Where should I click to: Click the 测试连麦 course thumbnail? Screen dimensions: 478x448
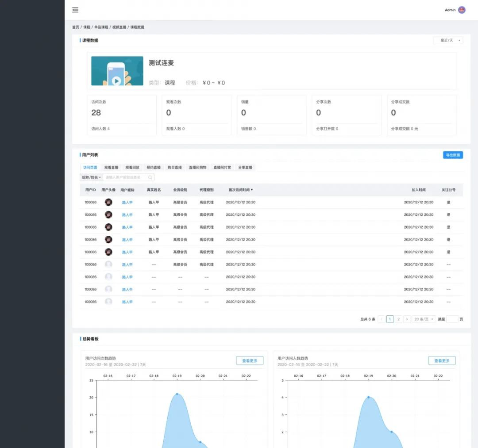click(x=117, y=71)
